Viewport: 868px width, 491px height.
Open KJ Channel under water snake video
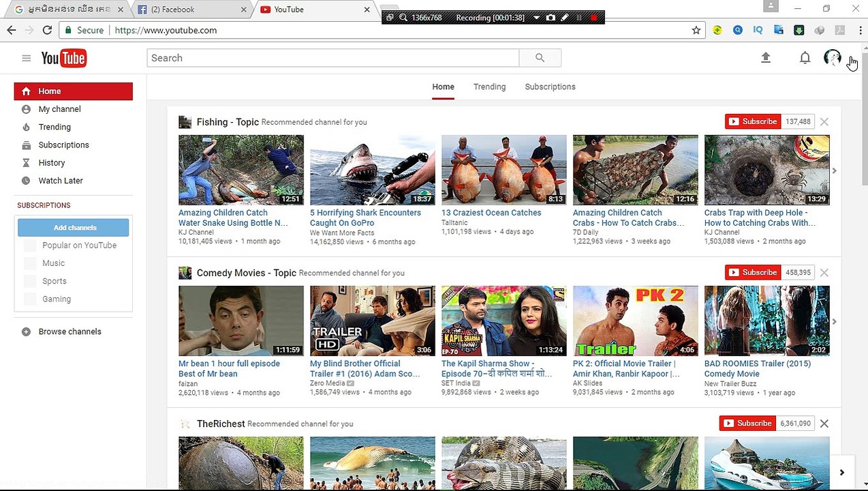[x=196, y=233]
